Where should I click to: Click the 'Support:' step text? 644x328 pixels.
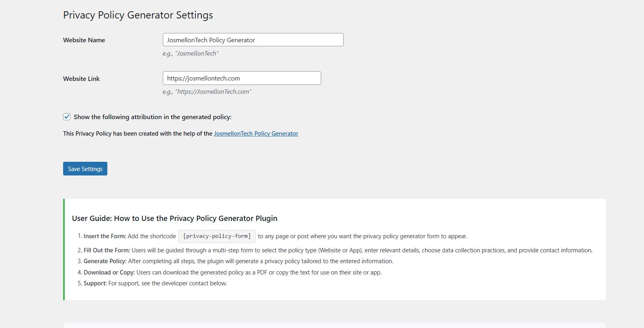[x=95, y=283]
